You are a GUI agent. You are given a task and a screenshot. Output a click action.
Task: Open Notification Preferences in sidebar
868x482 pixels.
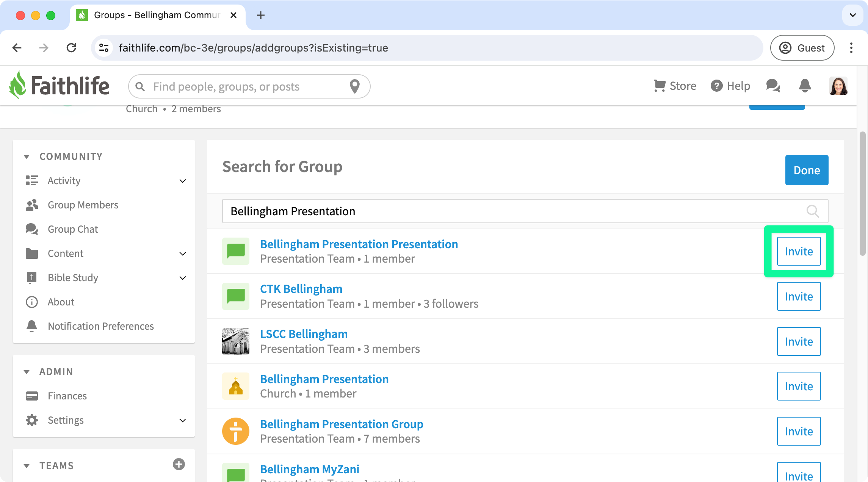[x=100, y=326]
